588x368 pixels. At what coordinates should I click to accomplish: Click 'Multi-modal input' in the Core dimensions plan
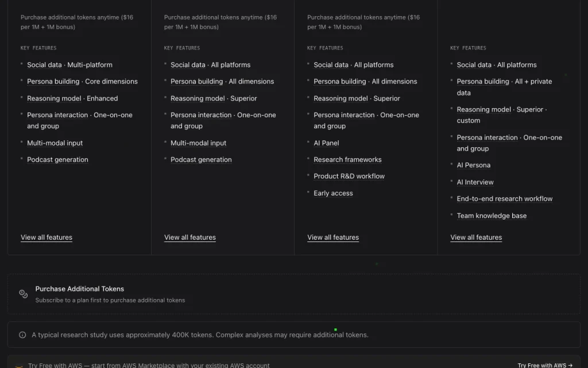(55, 143)
